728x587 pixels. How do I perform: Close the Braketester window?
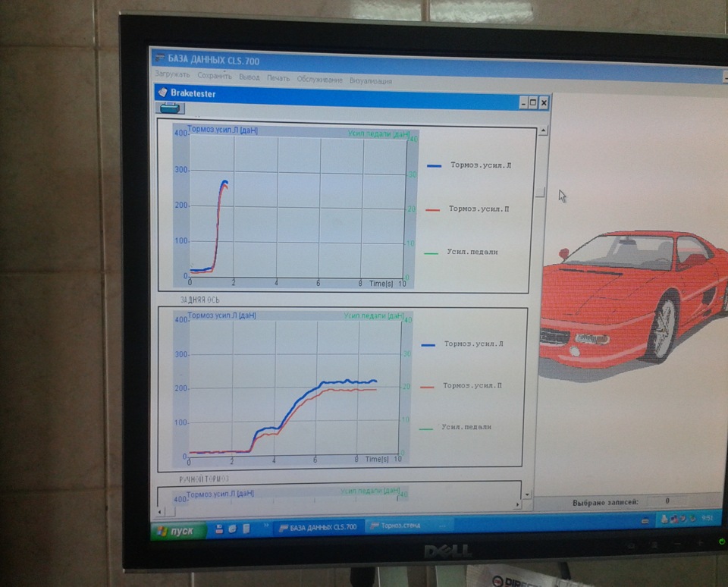(544, 103)
